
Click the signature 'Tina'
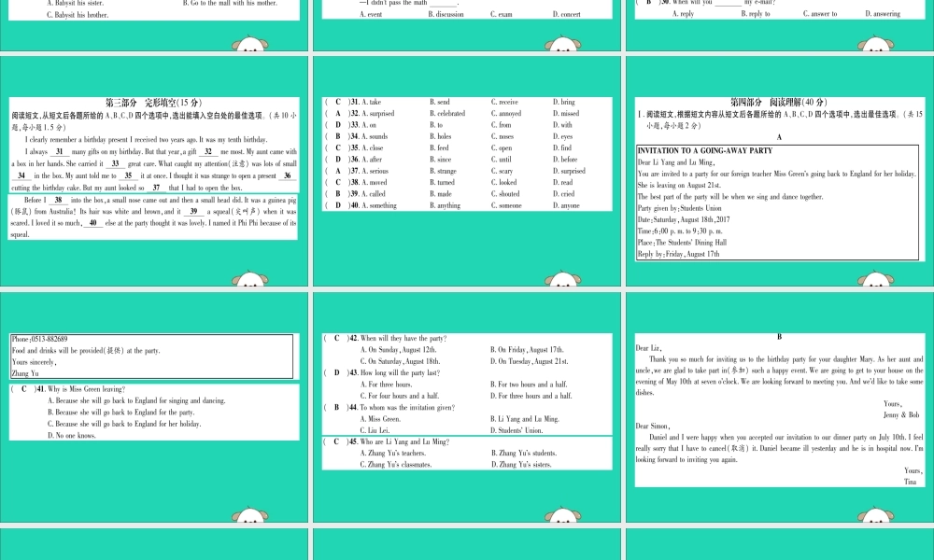[x=910, y=482]
